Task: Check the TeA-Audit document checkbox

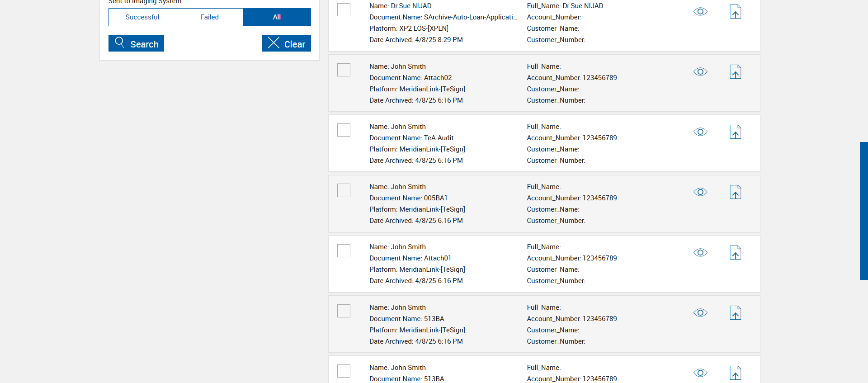Action: (x=344, y=130)
